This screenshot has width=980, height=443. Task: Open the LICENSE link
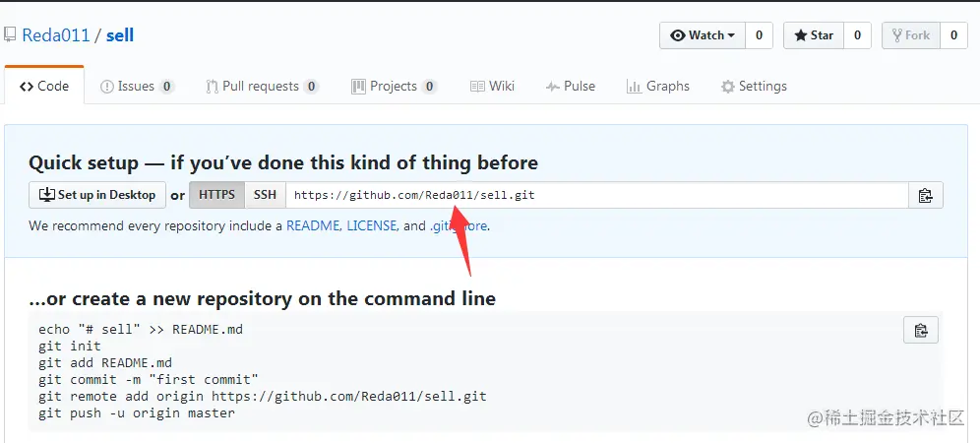click(x=371, y=225)
